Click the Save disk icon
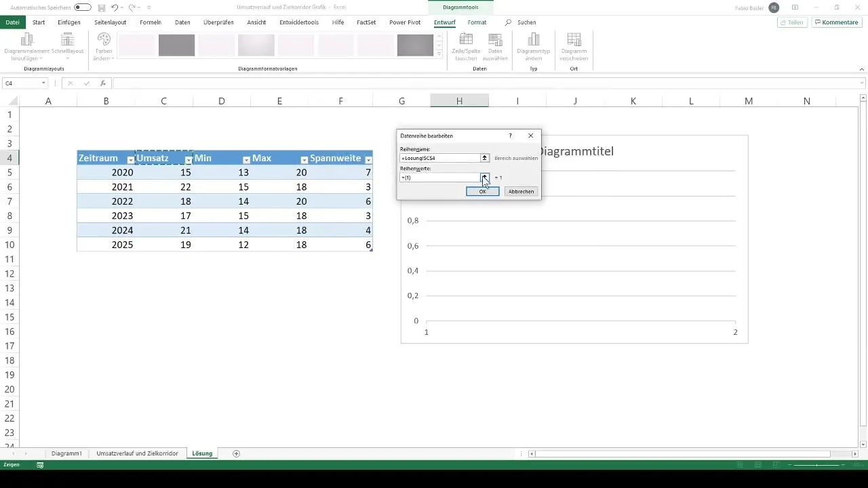The image size is (868, 488). pyautogui.click(x=101, y=7)
